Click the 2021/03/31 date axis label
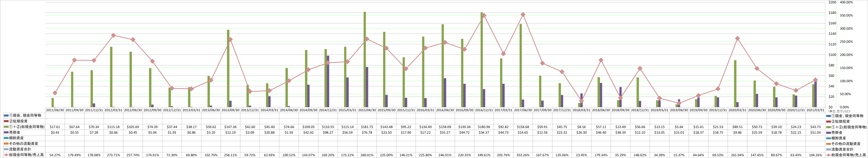The image size is (868, 158). 816,110
